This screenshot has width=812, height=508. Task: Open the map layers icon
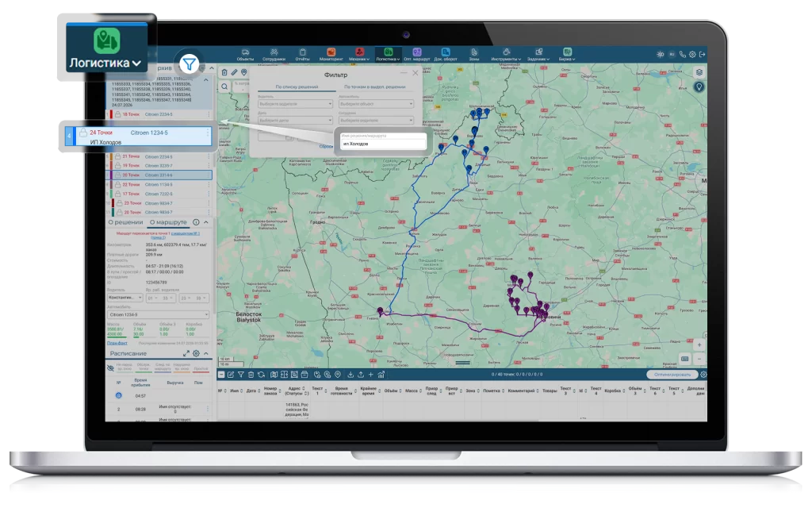(x=699, y=72)
